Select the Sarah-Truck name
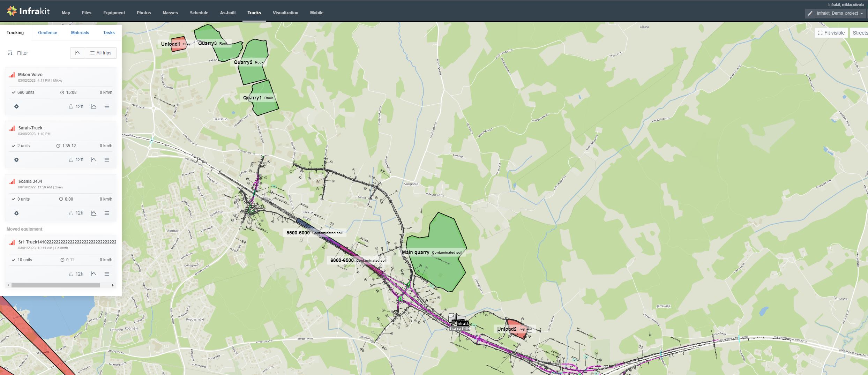Image resolution: width=868 pixels, height=375 pixels. click(30, 128)
